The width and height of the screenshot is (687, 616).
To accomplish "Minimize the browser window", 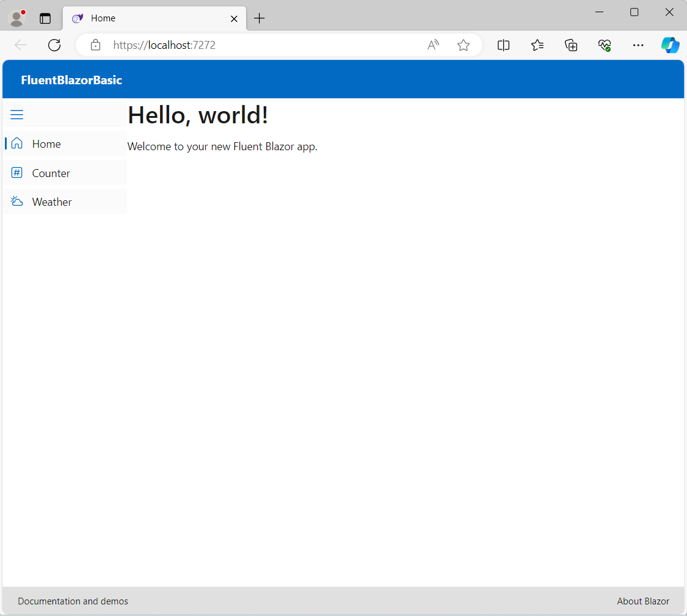I will click(600, 12).
